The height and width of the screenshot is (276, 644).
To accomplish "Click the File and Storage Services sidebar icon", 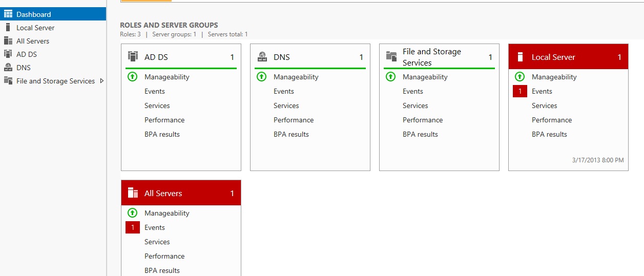I will [8, 81].
